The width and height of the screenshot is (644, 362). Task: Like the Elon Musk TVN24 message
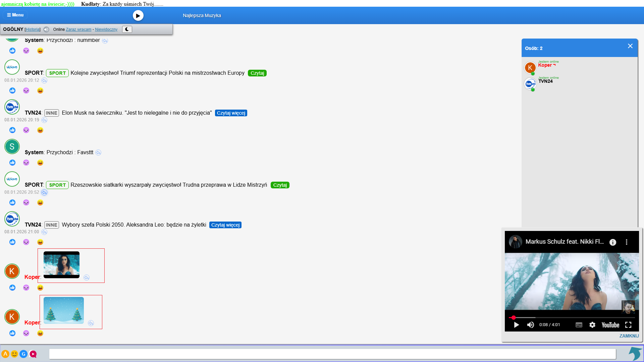pyautogui.click(x=12, y=130)
